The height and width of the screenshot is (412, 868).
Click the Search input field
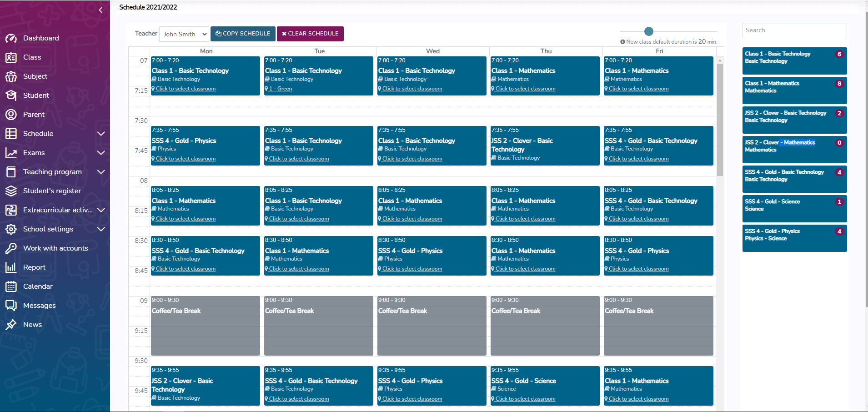pyautogui.click(x=794, y=30)
